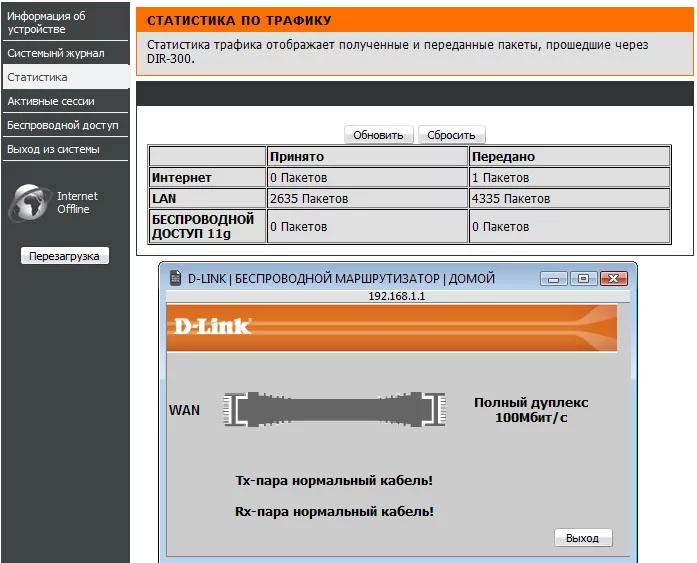
Task: Click the 4335 Пакетов cell
Action: coord(569,198)
